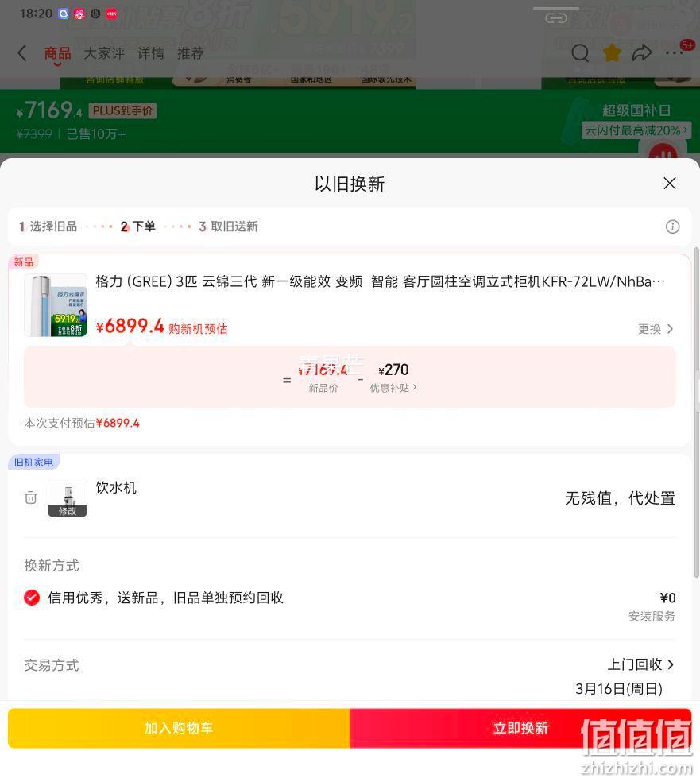Viewport: 700px width, 782px height.
Task: Switch to the 商品 tab
Action: [57, 53]
